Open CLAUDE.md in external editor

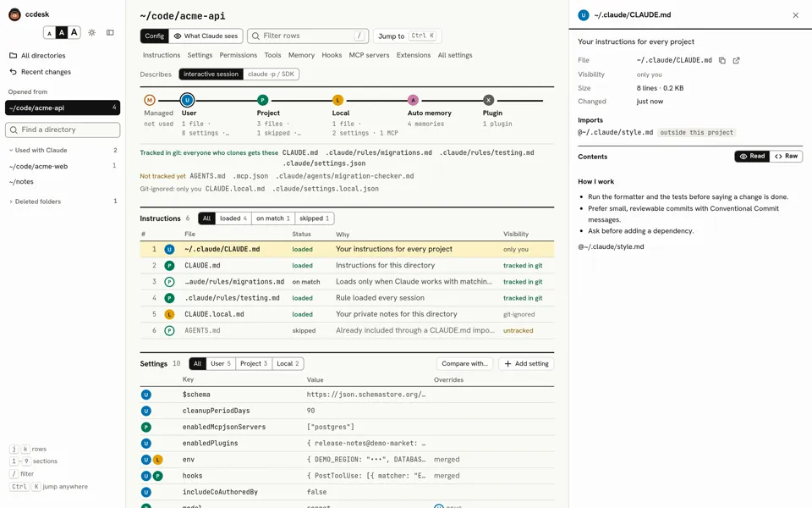pos(736,60)
